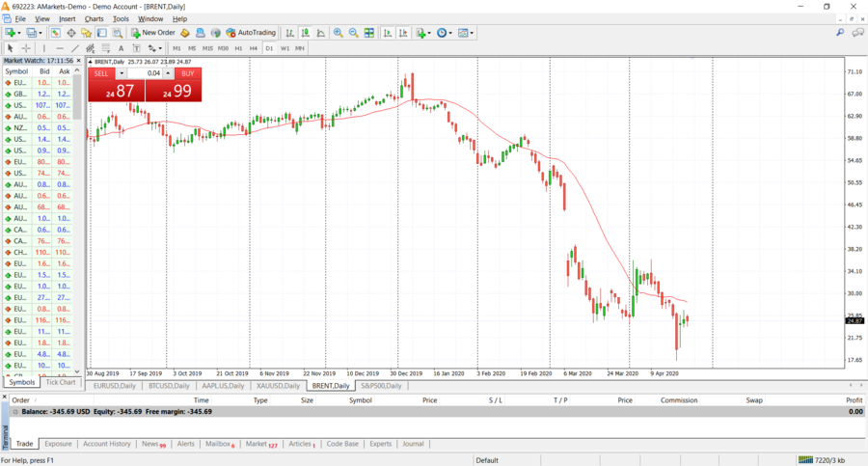Open the search magnifier icon

pos(840,33)
